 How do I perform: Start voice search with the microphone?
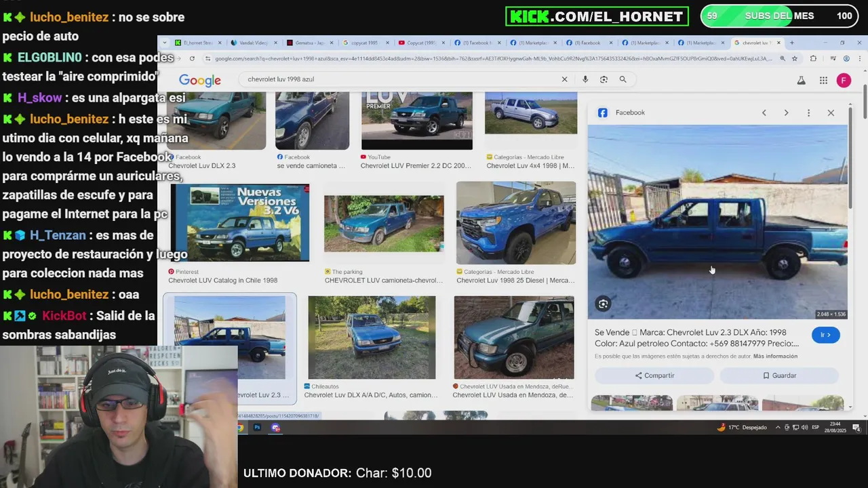tap(585, 79)
